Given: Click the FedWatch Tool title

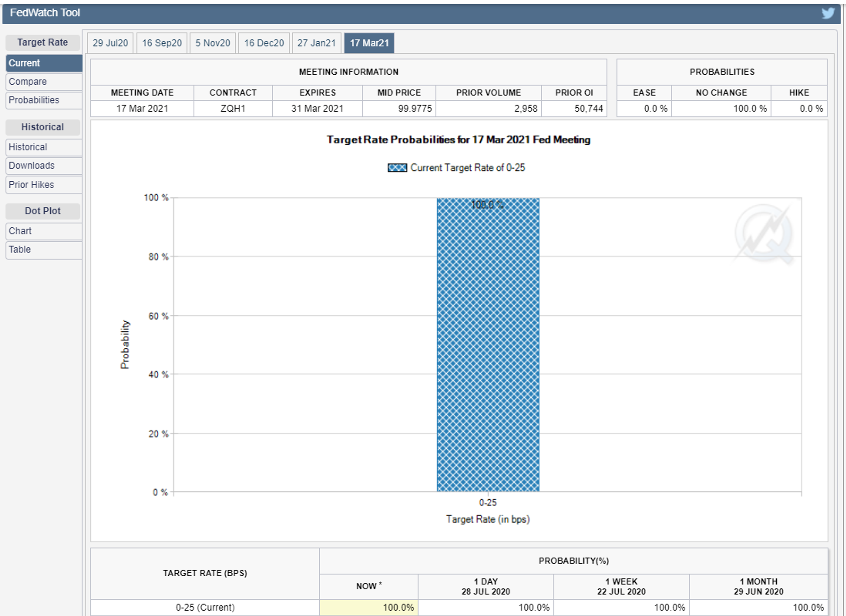Looking at the screenshot, I should click(45, 13).
